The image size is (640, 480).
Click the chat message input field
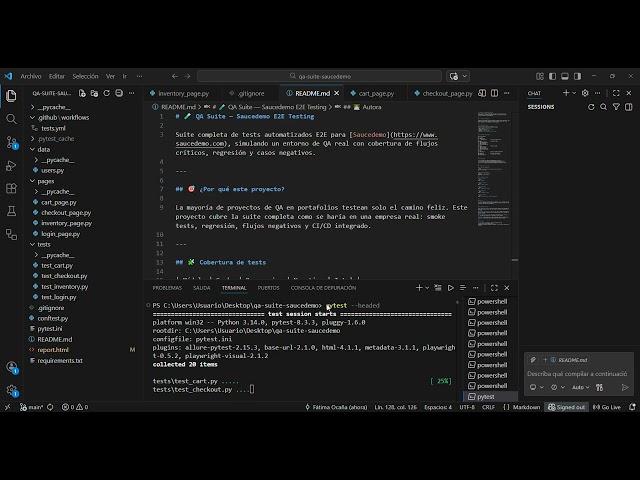(577, 374)
